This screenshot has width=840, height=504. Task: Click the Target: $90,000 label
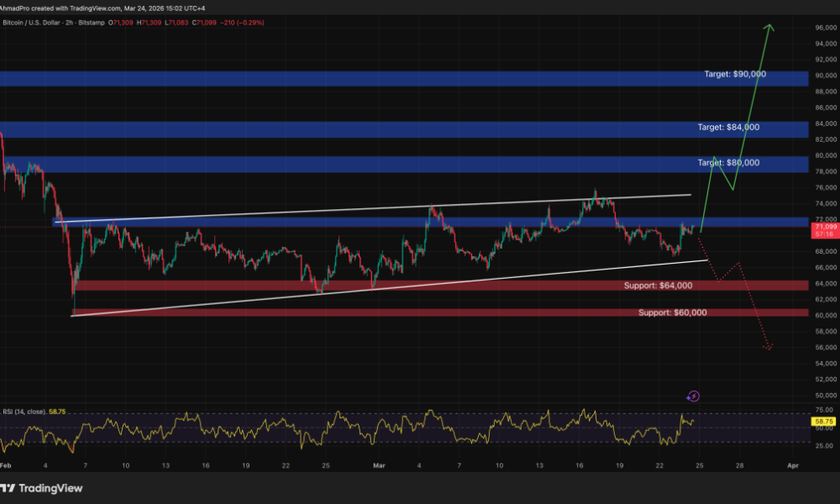[734, 75]
